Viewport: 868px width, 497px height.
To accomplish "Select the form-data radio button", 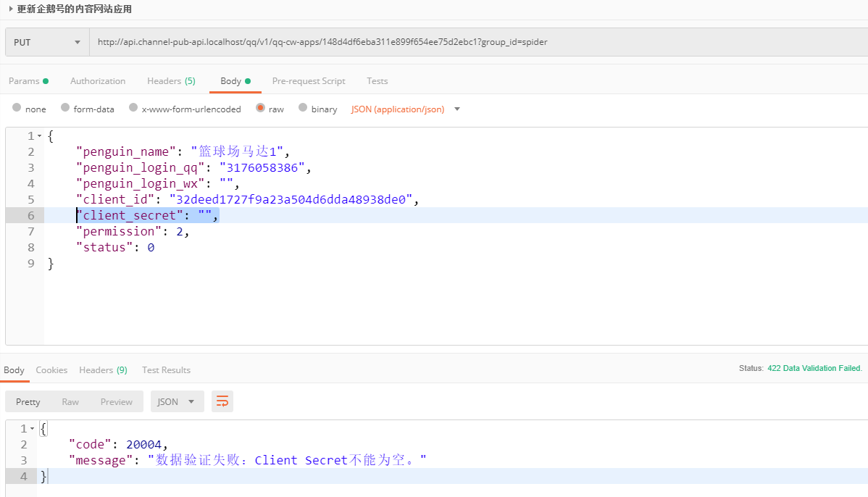I will [x=65, y=108].
